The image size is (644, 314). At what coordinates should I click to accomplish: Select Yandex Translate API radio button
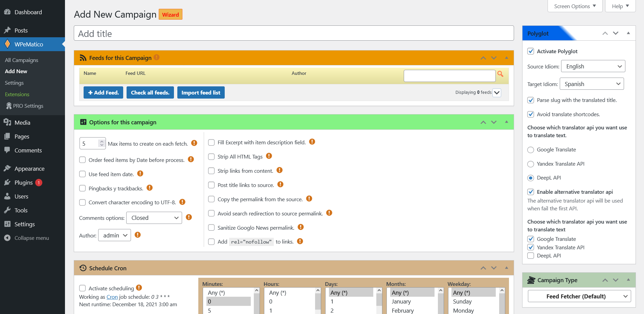tap(531, 164)
